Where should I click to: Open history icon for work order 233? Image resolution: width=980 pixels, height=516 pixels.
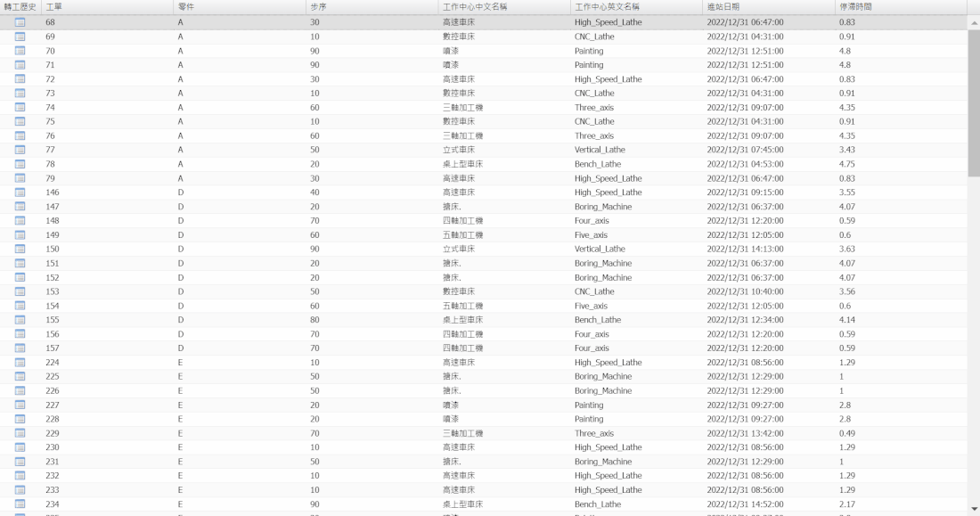(20, 490)
